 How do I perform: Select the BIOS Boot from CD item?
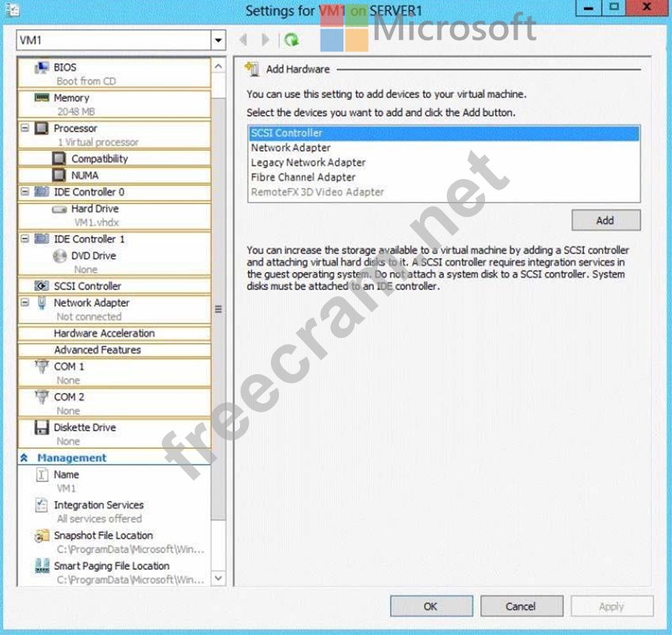point(114,74)
